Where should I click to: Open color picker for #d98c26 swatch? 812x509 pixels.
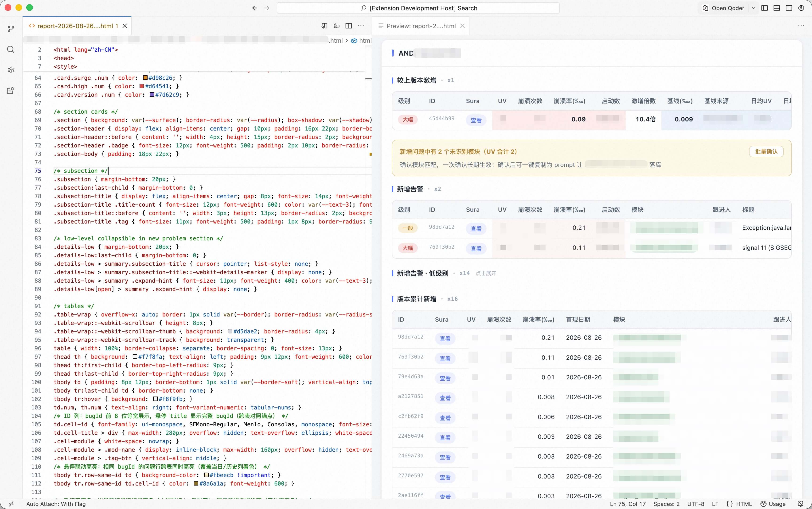point(145,78)
